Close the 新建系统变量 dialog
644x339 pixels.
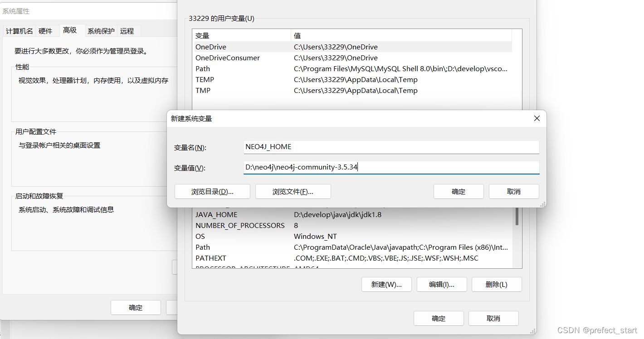537,118
